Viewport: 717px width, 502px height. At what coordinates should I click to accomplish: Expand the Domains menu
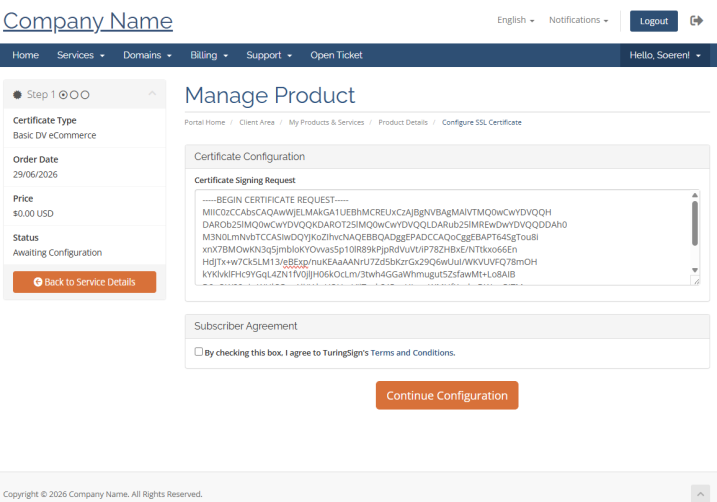pos(147,55)
